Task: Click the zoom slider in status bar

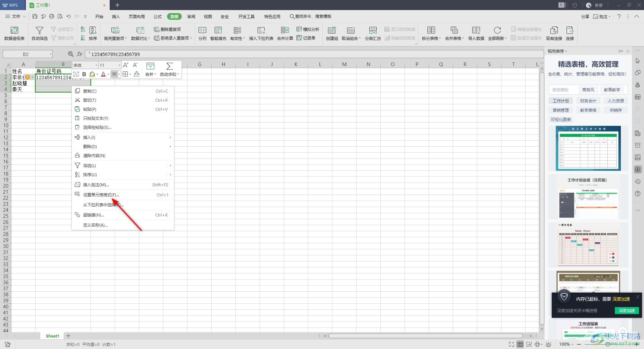Action: pos(608,344)
